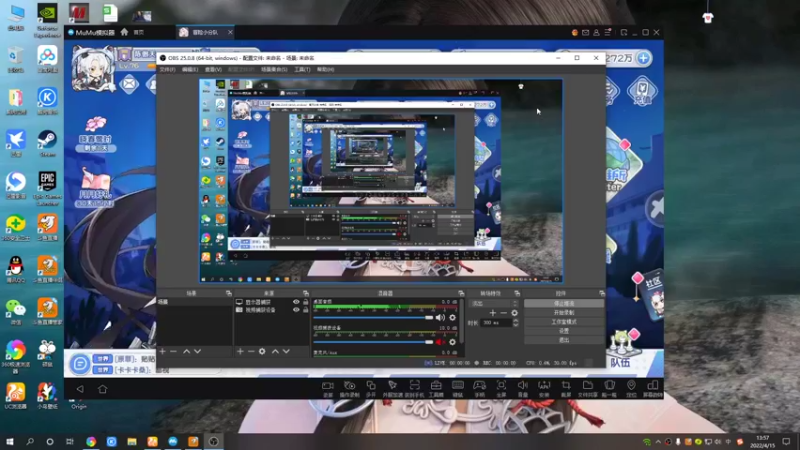Unmute the video capture device red speaker

coord(440,342)
